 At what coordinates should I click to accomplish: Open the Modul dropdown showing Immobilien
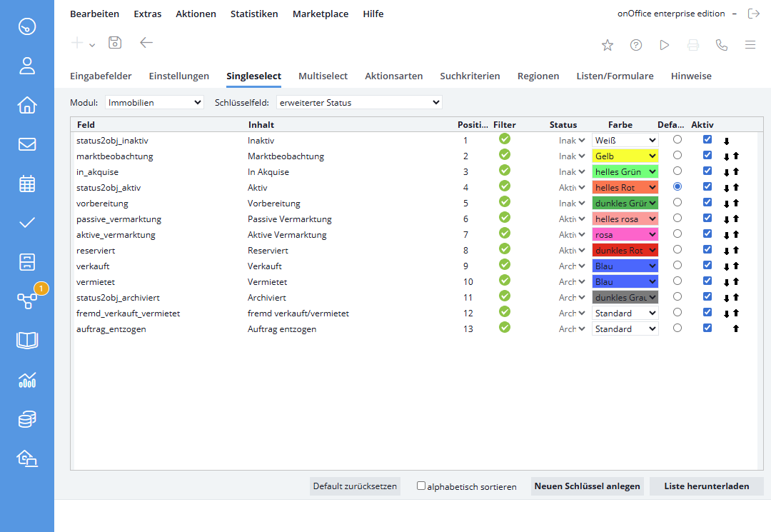(x=154, y=102)
